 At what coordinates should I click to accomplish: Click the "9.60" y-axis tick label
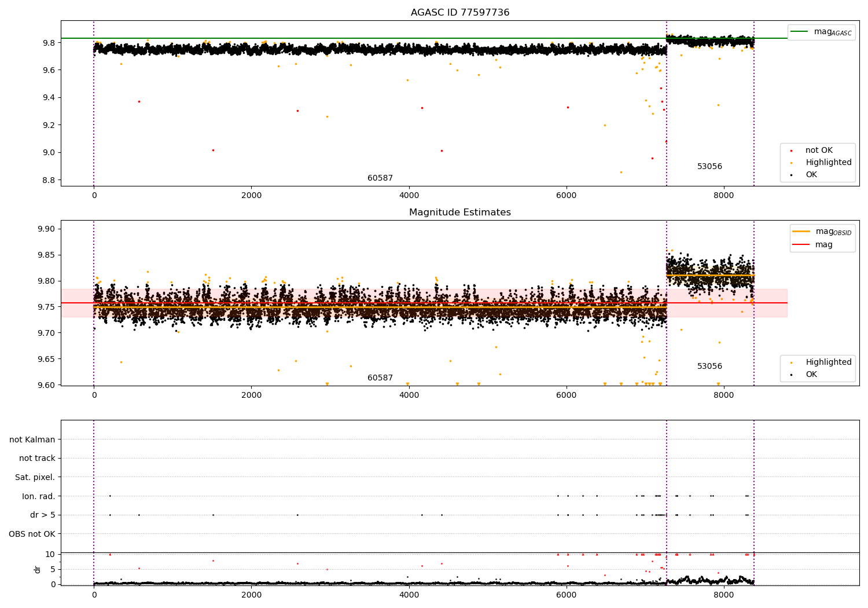click(x=47, y=385)
